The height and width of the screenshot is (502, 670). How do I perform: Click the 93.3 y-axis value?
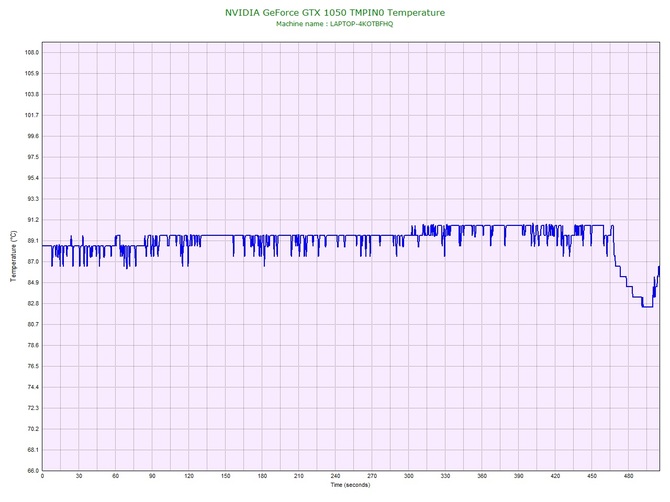click(32, 199)
